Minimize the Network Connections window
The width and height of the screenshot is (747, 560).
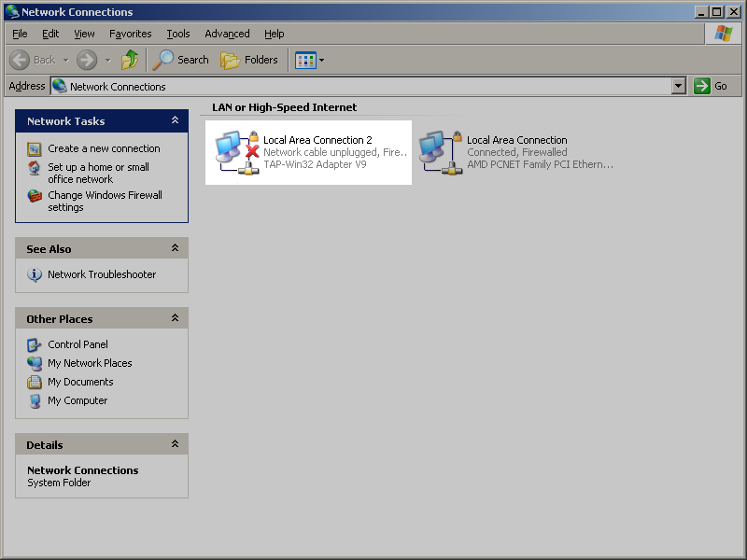[x=701, y=12]
